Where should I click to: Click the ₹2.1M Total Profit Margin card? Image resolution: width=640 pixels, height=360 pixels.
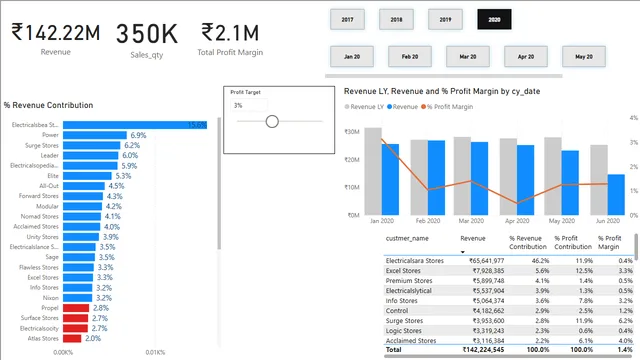click(230, 39)
